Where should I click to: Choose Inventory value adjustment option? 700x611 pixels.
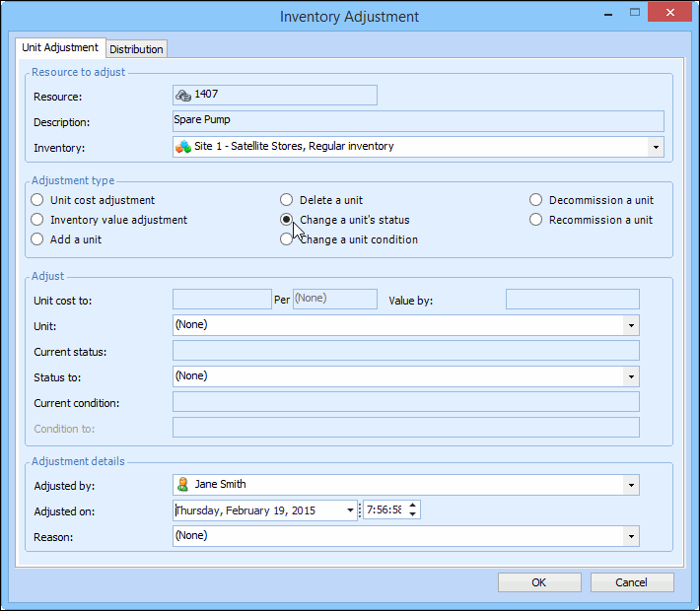[37, 220]
